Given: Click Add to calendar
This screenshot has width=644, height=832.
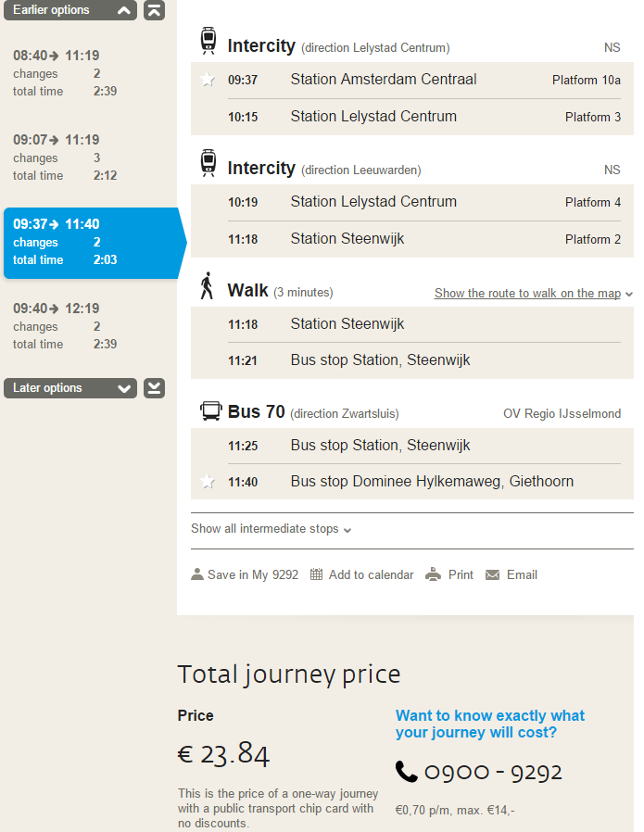Looking at the screenshot, I should pyautogui.click(x=361, y=574).
